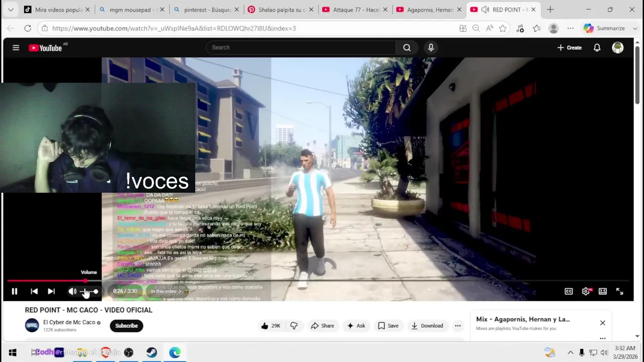Switch to 'mgm mousepad' tab
The width and height of the screenshot is (644, 362).
click(x=132, y=10)
